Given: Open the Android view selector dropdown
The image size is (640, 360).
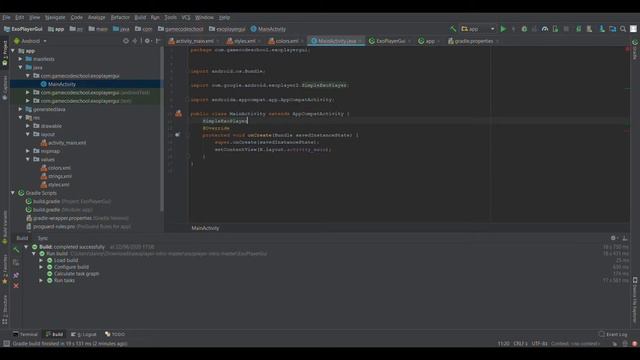Looking at the screenshot, I should 30,41.
